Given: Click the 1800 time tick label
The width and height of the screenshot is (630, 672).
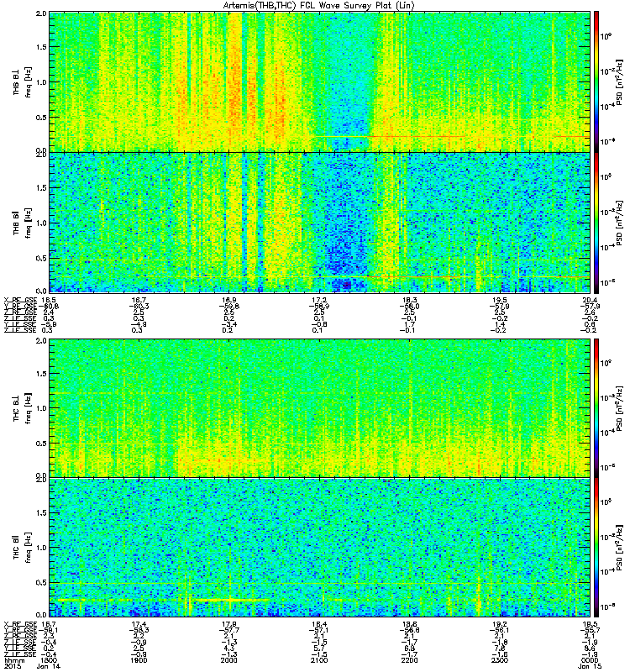Looking at the screenshot, I should click(x=49, y=660).
